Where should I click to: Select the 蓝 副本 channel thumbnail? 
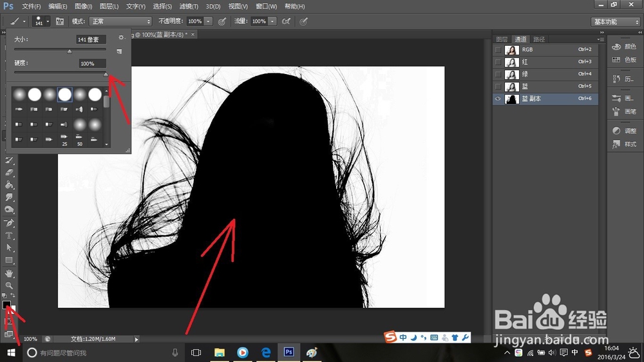click(x=512, y=99)
